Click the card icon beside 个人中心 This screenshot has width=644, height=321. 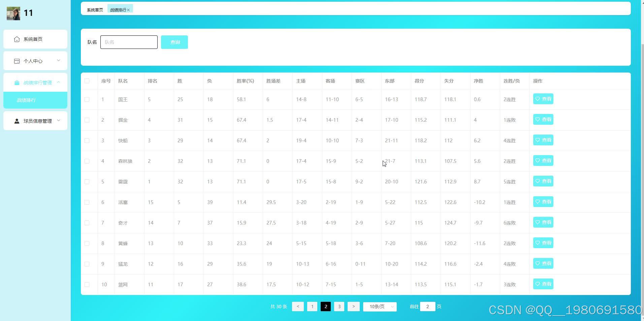click(x=17, y=61)
